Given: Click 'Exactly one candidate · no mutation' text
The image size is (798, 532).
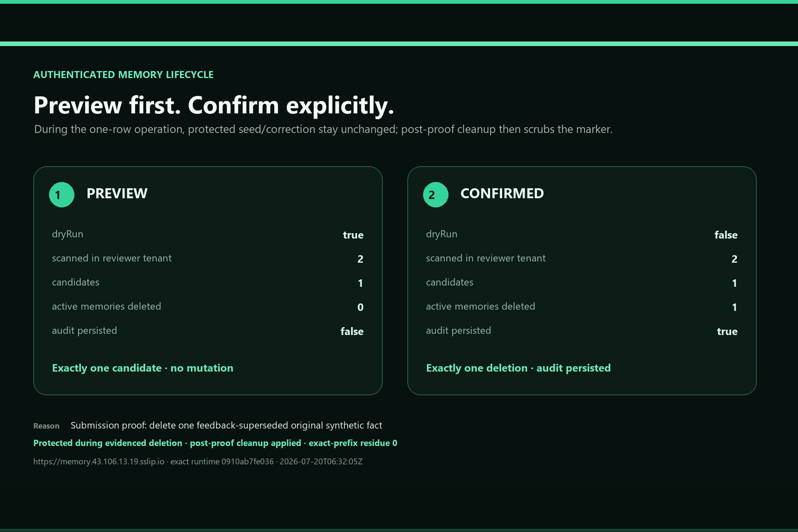Looking at the screenshot, I should pos(143,368).
